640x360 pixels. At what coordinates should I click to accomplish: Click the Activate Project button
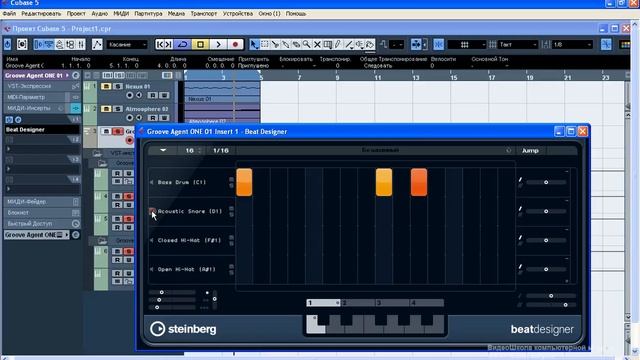pos(7,44)
